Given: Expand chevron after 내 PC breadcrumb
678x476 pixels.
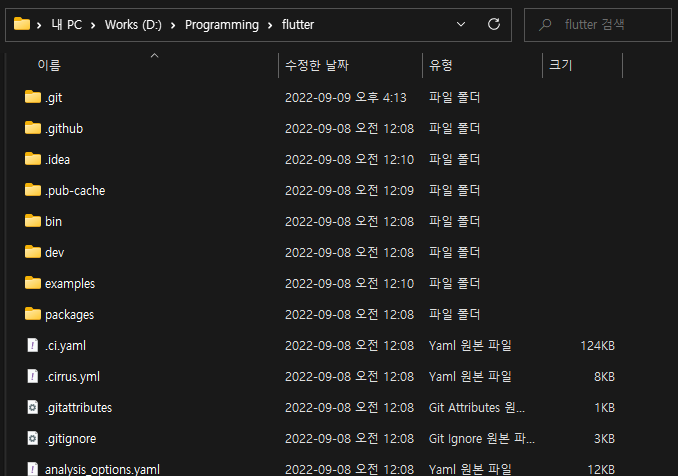Looking at the screenshot, I should point(93,26).
